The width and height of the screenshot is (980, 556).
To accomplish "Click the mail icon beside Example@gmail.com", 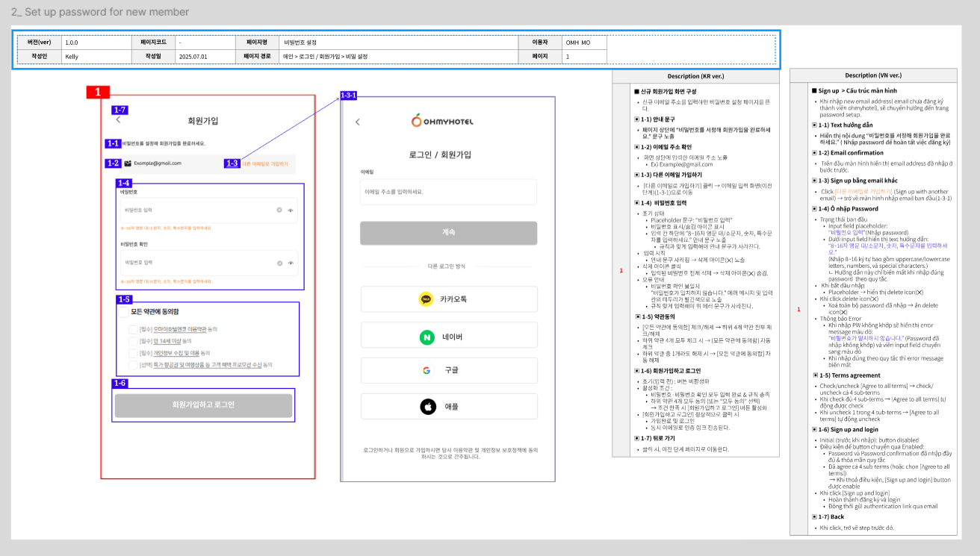I will coord(128,163).
